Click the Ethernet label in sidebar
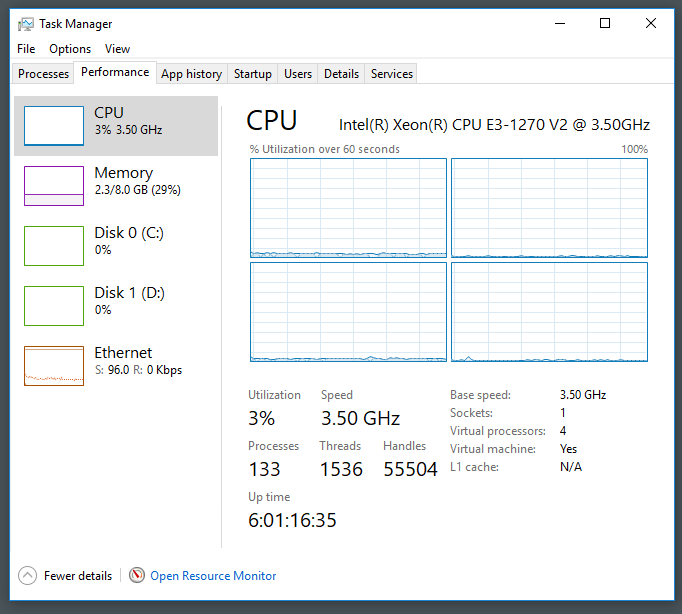 (123, 353)
